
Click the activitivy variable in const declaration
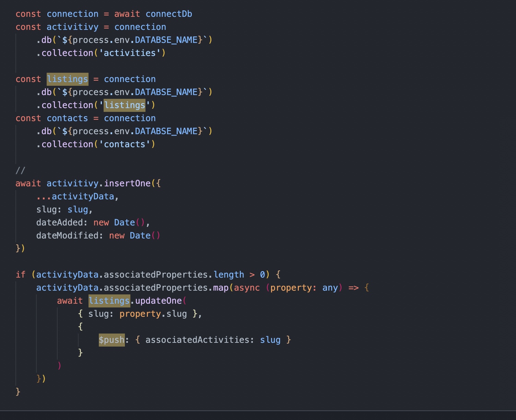[x=72, y=27]
